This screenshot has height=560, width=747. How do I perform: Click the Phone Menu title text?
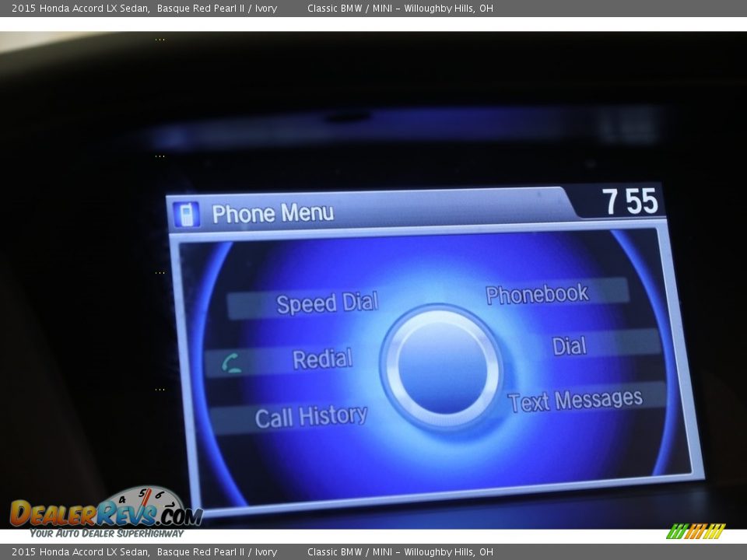coord(272,213)
